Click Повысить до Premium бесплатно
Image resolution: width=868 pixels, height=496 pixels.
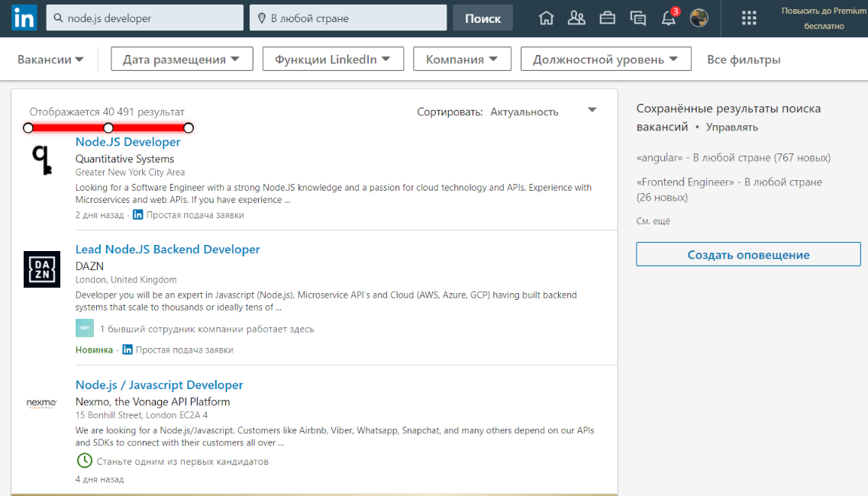coord(824,18)
